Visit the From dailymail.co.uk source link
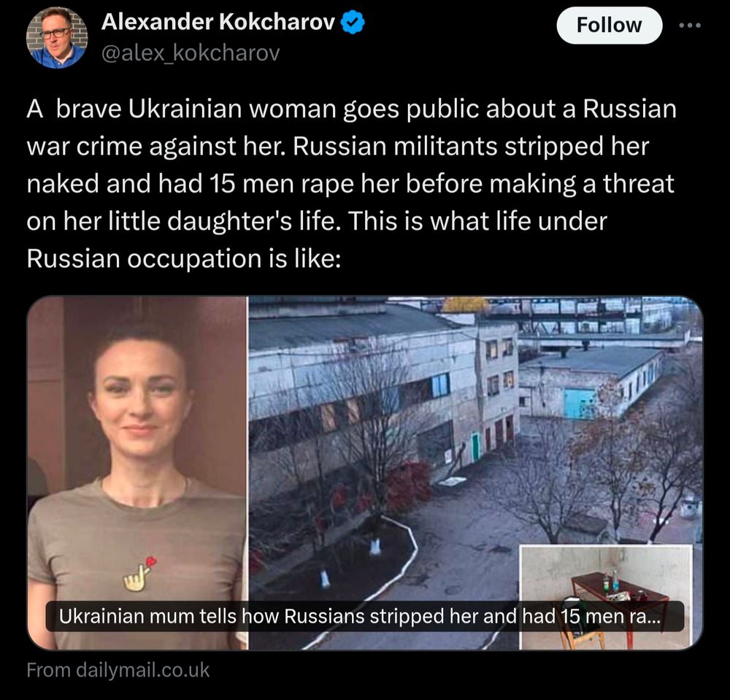The width and height of the screenshot is (730, 700). (118, 670)
